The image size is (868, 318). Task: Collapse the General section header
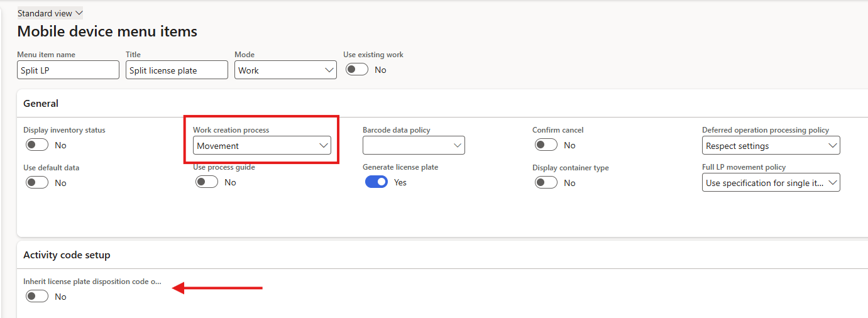[41, 103]
